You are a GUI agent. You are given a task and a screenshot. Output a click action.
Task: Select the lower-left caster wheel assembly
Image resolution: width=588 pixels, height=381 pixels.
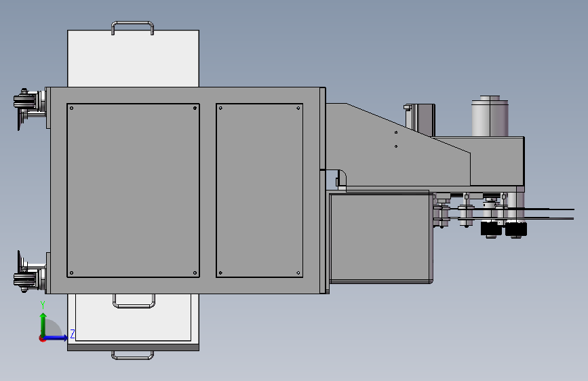(29, 272)
